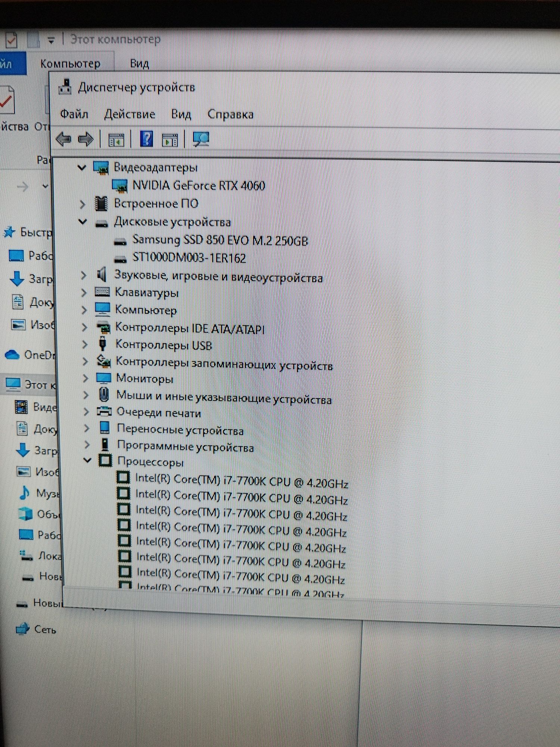Switch to Компьютер tab in Explorer ribbon
This screenshot has height=747, width=560.
point(70,63)
